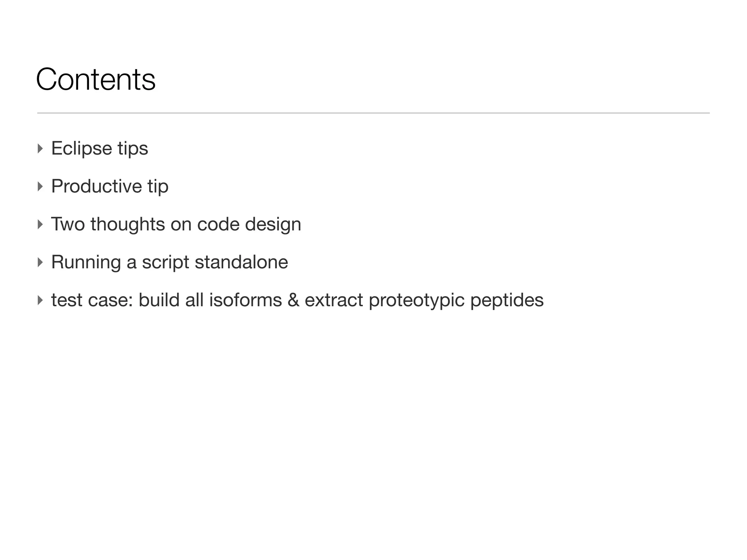Click the word 'design' in third bullet
The height and width of the screenshot is (560, 747).
273,225
